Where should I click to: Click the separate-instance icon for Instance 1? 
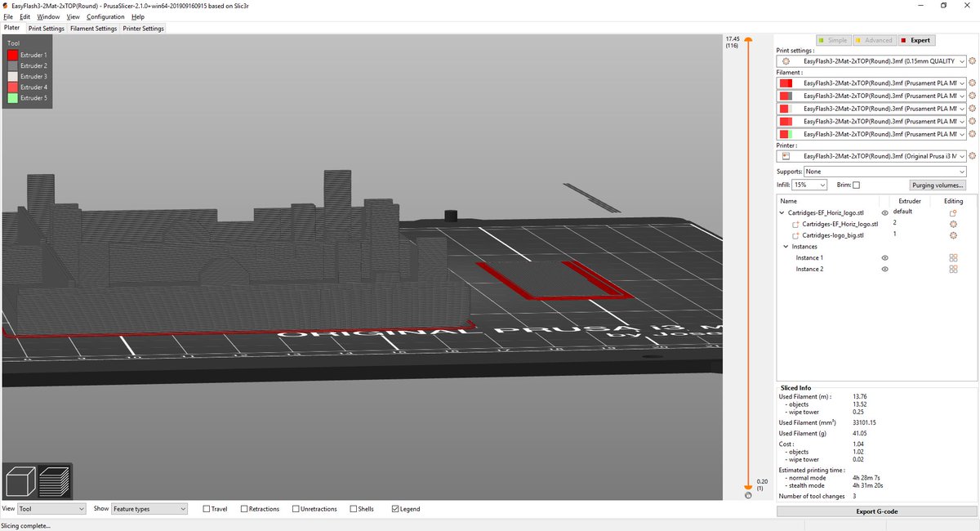(x=953, y=258)
